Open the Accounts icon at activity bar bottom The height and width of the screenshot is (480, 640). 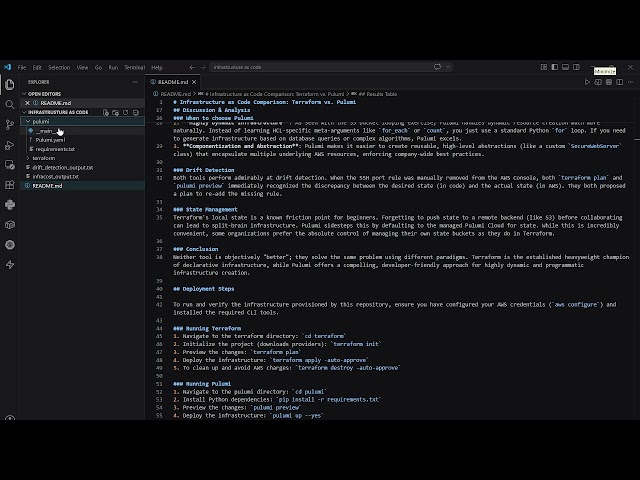[x=10, y=418]
